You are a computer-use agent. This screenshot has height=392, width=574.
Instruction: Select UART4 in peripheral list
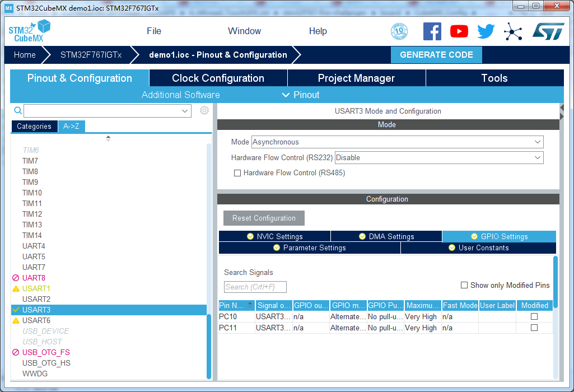pos(34,246)
